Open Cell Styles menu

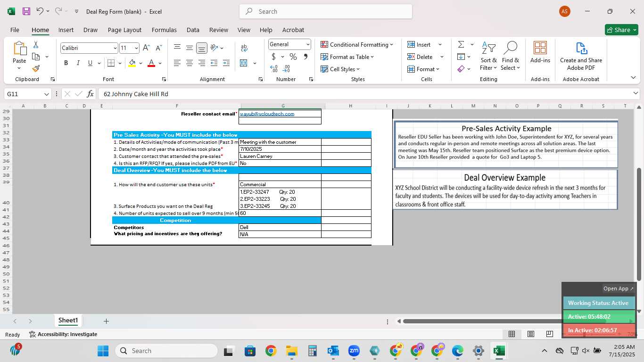point(340,69)
